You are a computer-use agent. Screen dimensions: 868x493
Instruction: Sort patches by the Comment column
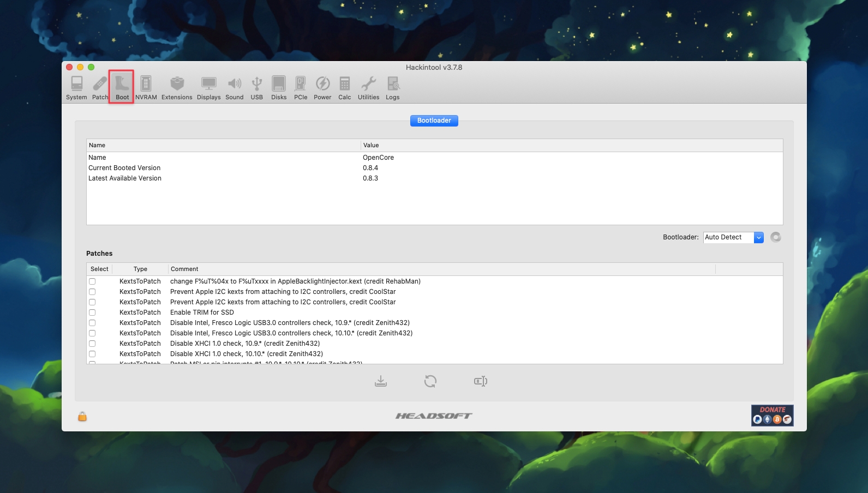tap(441, 269)
